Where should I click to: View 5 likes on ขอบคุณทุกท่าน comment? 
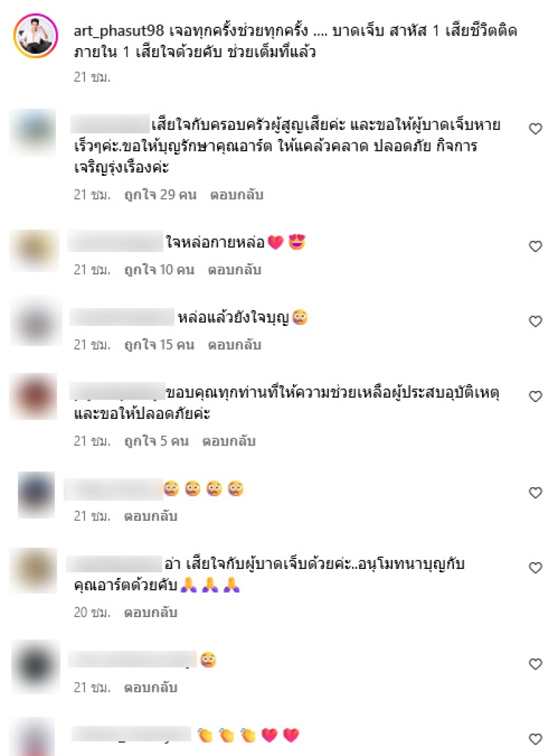coord(156,441)
